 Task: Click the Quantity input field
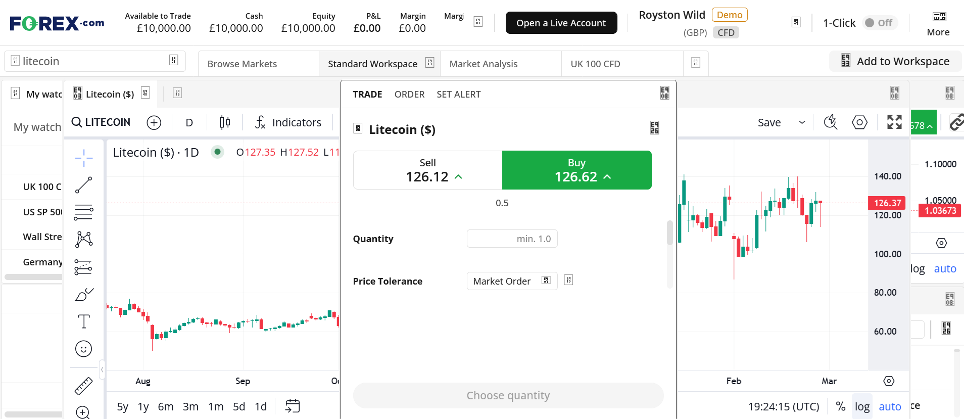click(x=512, y=239)
